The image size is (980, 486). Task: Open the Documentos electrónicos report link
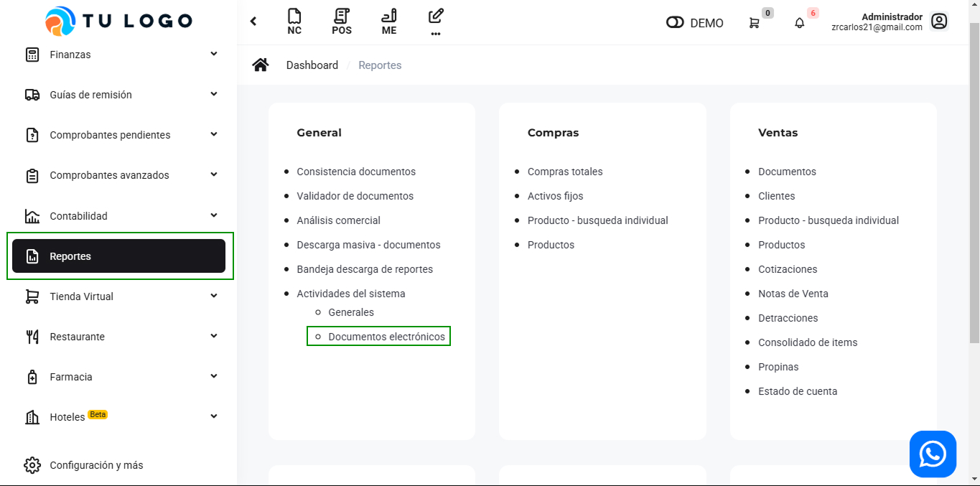click(x=386, y=337)
